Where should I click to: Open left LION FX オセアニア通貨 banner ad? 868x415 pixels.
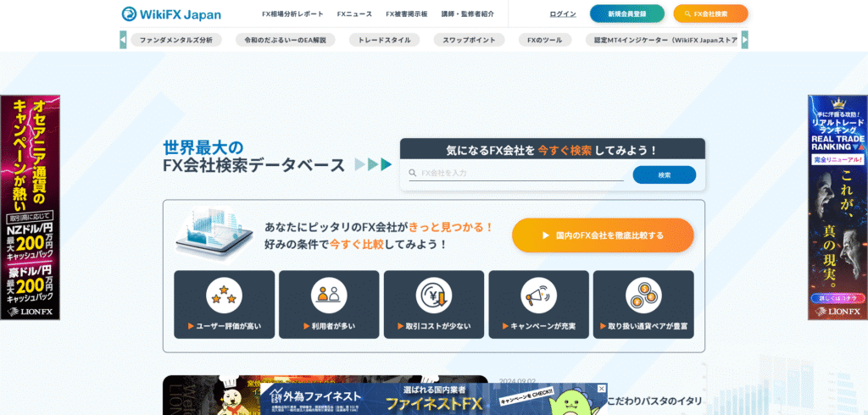pos(30,207)
